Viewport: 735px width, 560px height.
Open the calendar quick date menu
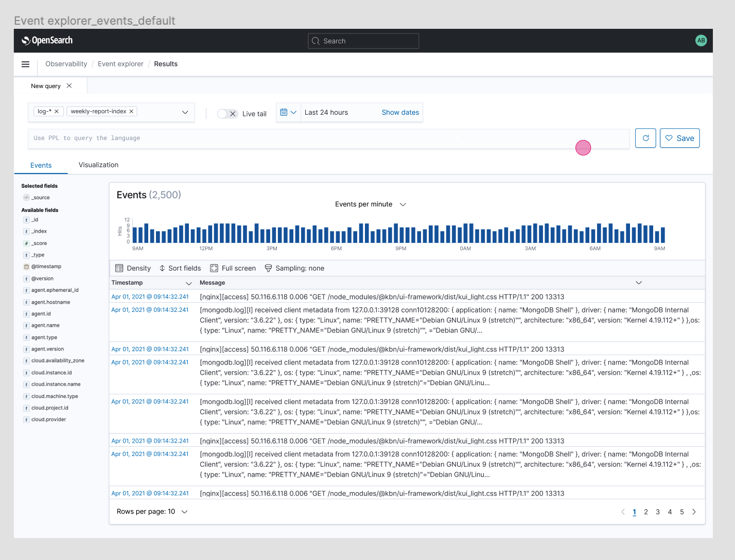288,112
